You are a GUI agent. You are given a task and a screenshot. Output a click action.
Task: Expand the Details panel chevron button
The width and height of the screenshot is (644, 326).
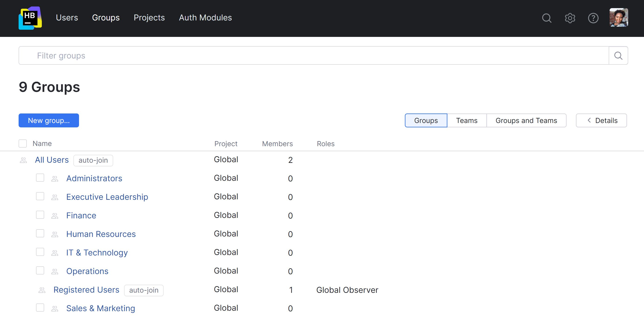tap(601, 121)
